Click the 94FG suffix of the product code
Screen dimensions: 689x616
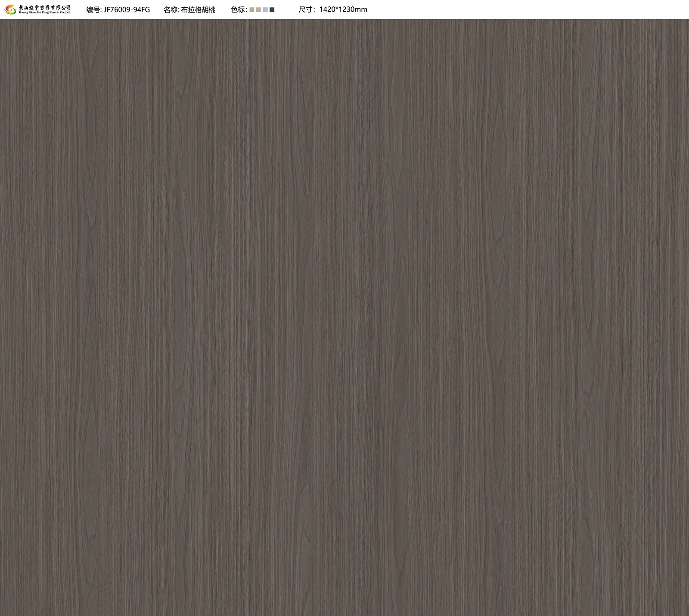tap(143, 9)
